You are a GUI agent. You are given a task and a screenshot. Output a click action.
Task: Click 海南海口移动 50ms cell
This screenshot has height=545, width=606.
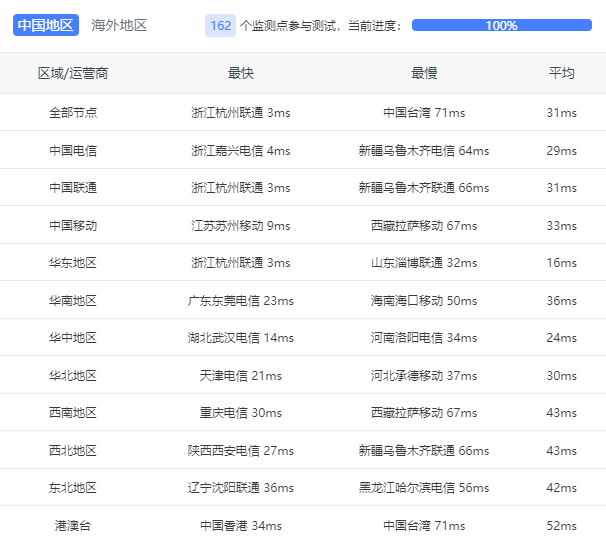click(424, 300)
